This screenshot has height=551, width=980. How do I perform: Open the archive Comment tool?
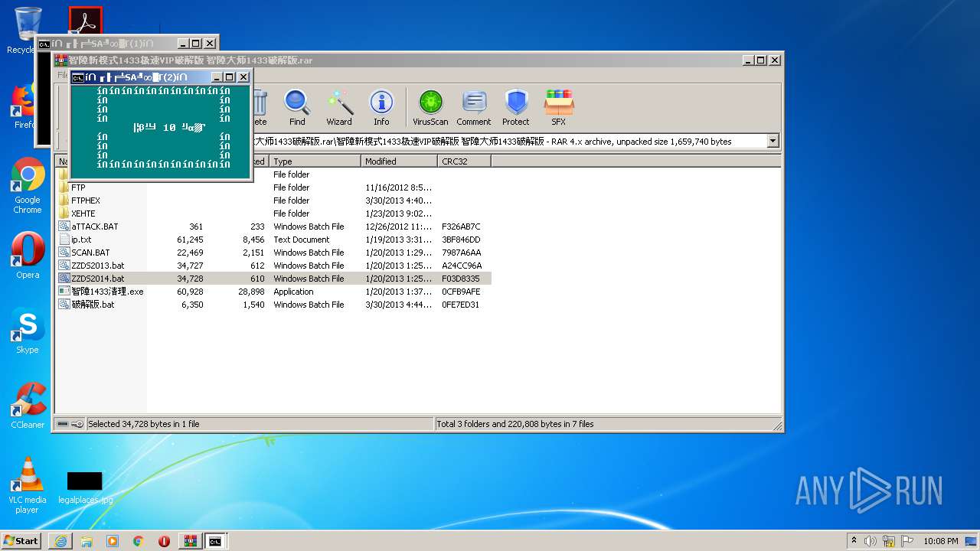474,107
